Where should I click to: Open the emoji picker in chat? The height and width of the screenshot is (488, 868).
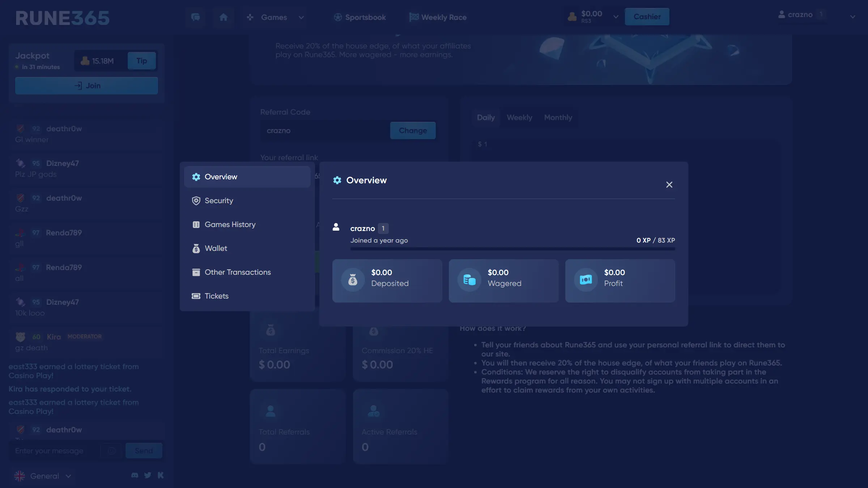111,451
